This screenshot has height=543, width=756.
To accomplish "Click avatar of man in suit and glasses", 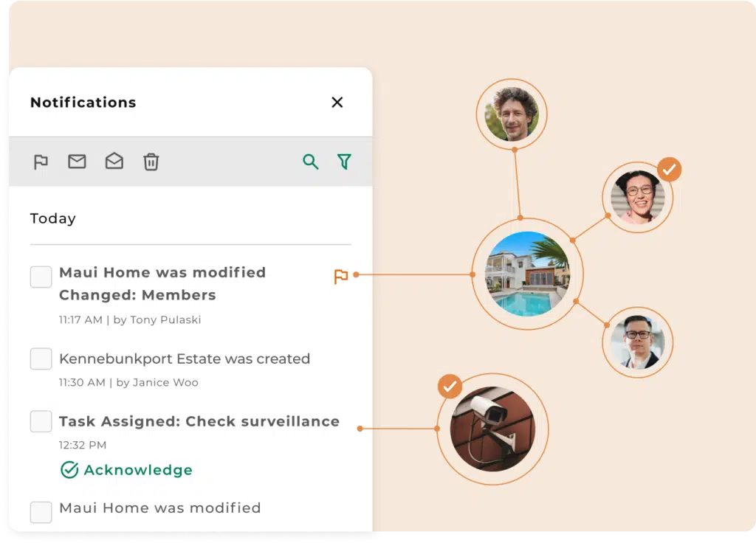I will click(x=637, y=342).
